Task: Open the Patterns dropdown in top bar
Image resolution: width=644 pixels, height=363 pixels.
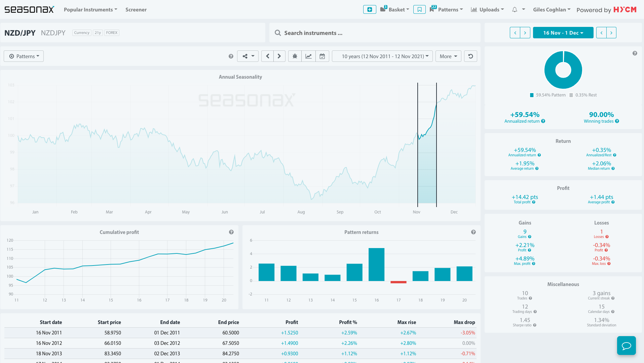Action: click(447, 9)
